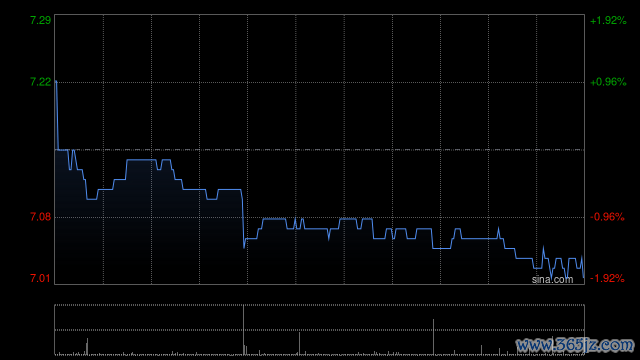Click the tallest volume bar in lower panel

click(x=244, y=330)
